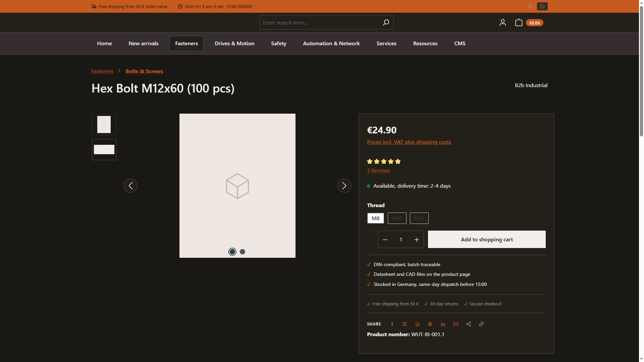Switch to light mode sun icon
This screenshot has height=362, width=644.
pos(530,6)
